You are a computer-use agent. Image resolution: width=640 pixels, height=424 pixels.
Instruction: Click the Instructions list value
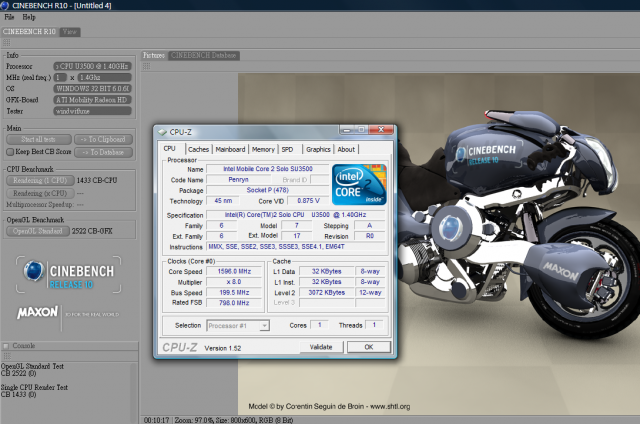point(296,247)
